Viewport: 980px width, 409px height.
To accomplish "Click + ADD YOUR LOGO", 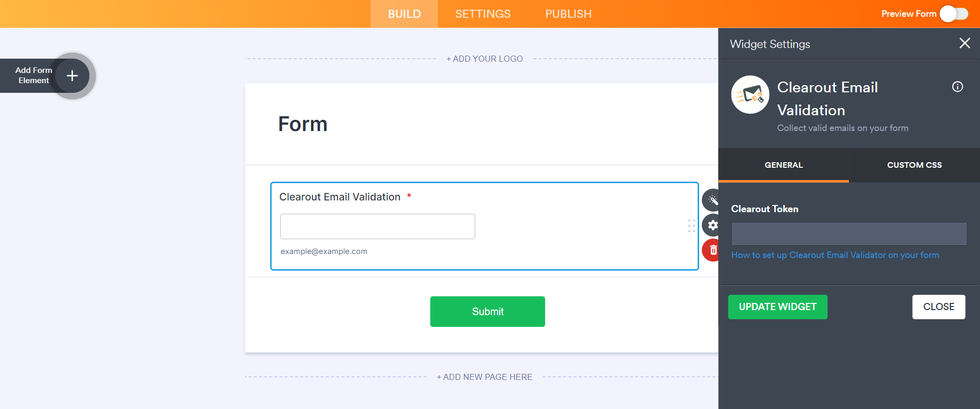I will pyautogui.click(x=484, y=59).
